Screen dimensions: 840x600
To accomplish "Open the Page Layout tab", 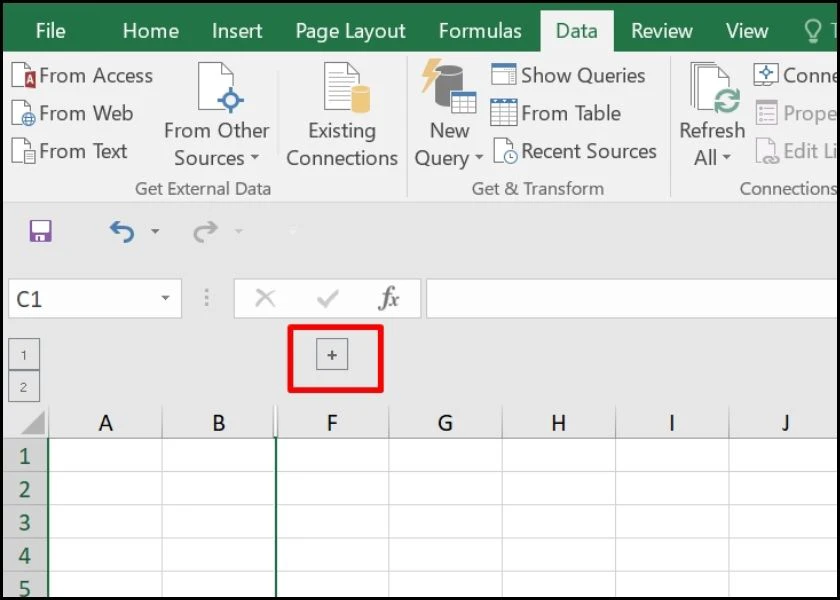I will [x=350, y=31].
